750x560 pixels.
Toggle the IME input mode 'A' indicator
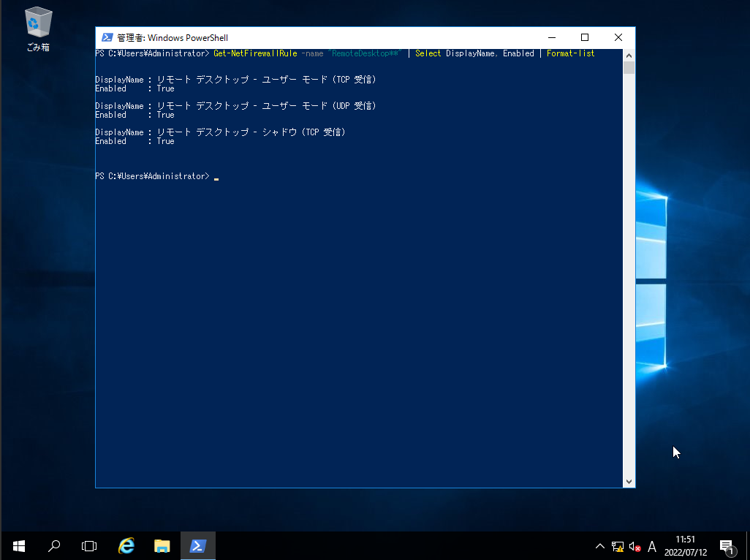(x=652, y=546)
